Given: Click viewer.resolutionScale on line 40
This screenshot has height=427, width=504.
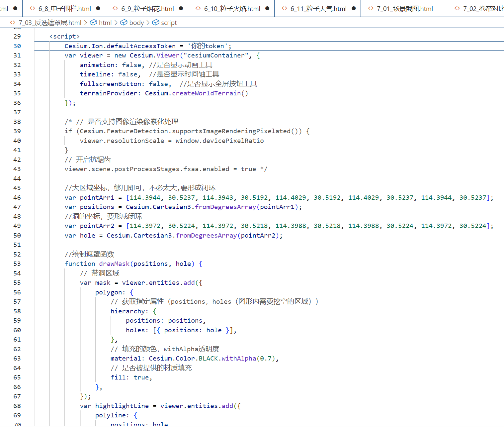Looking at the screenshot, I should pyautogui.click(x=122, y=141).
